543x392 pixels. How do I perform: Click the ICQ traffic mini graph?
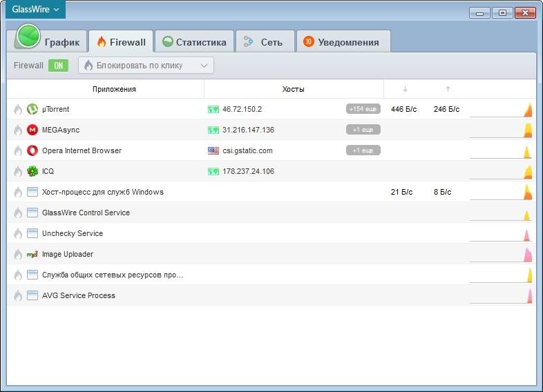tap(501, 172)
